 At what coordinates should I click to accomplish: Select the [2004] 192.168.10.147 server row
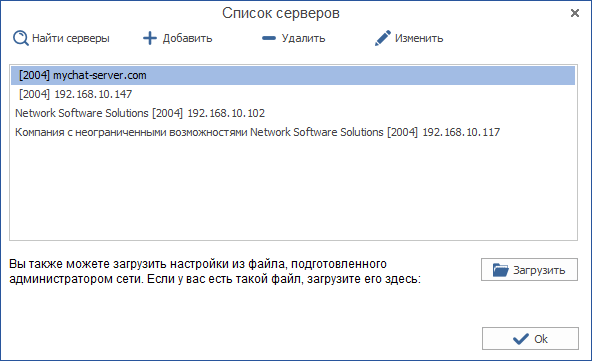293,94
